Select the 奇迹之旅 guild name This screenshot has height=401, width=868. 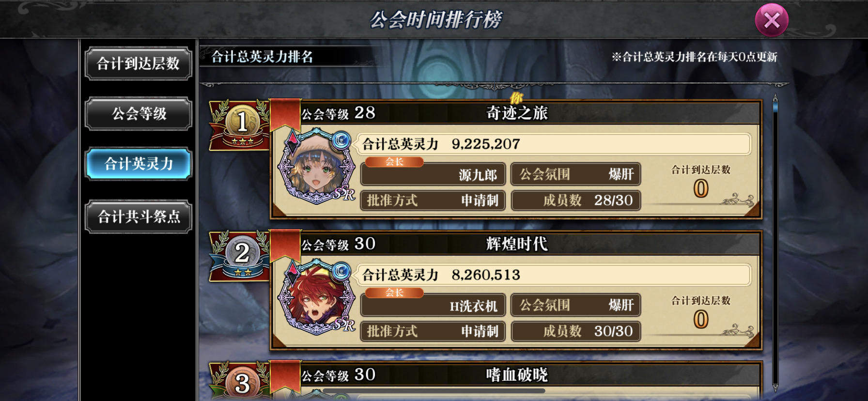coord(517,113)
